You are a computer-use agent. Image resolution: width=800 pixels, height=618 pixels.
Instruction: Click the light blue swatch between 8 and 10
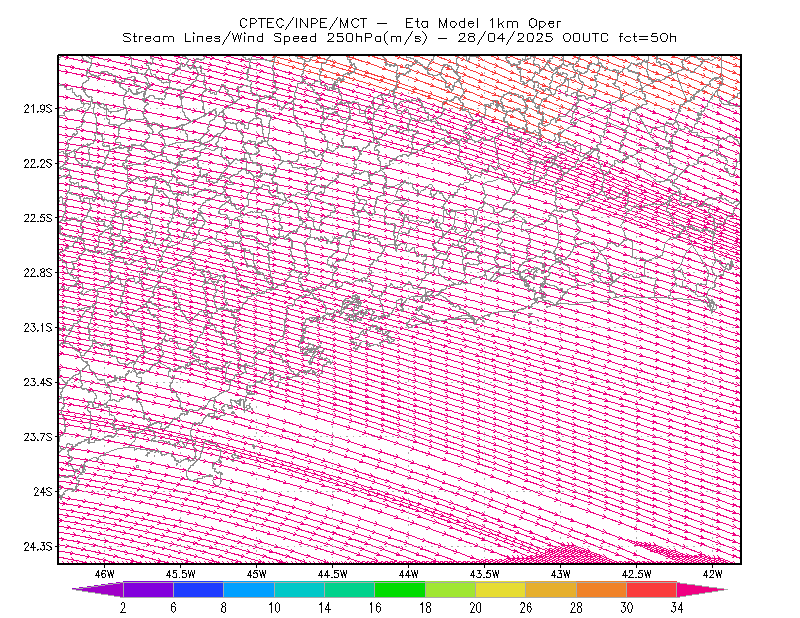point(249,589)
